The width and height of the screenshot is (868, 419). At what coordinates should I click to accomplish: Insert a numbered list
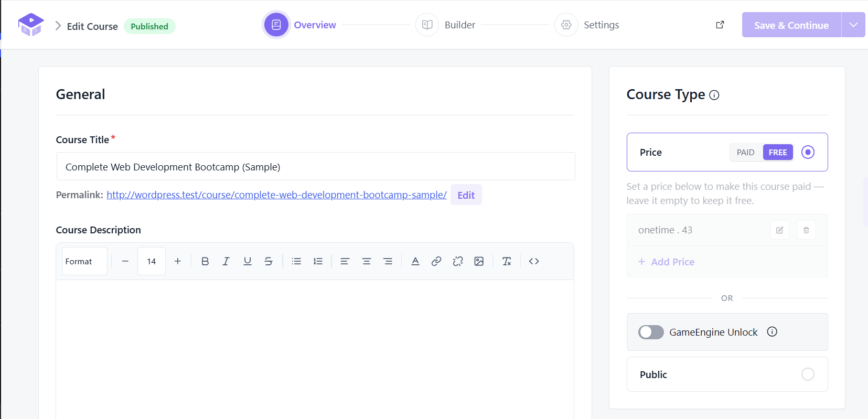[318, 261]
